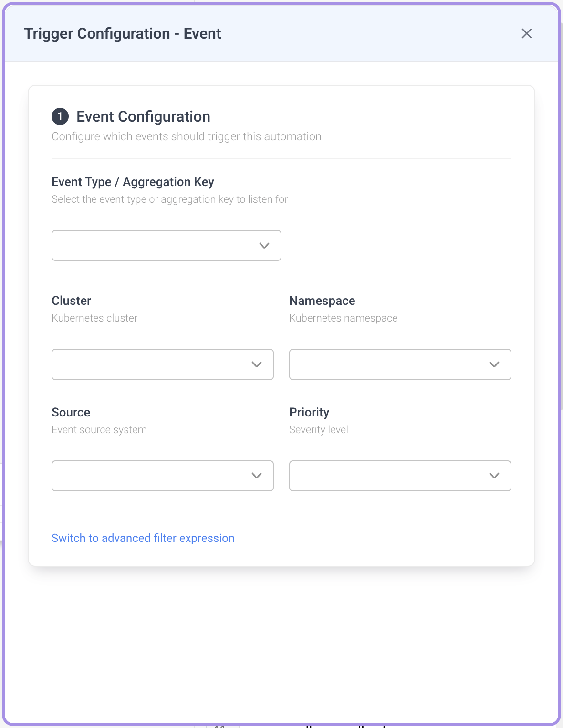Click the Priority field chevron icon
This screenshot has height=728, width=563.
(494, 475)
